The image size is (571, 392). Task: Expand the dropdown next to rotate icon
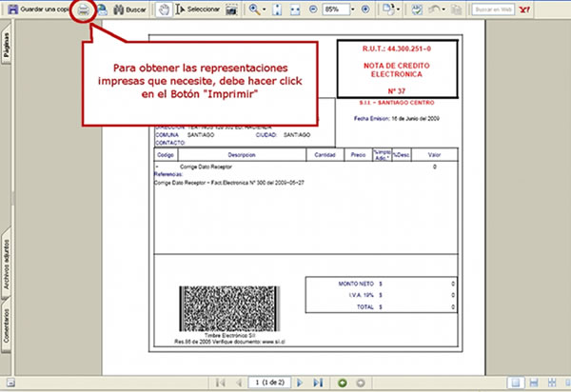[398, 10]
